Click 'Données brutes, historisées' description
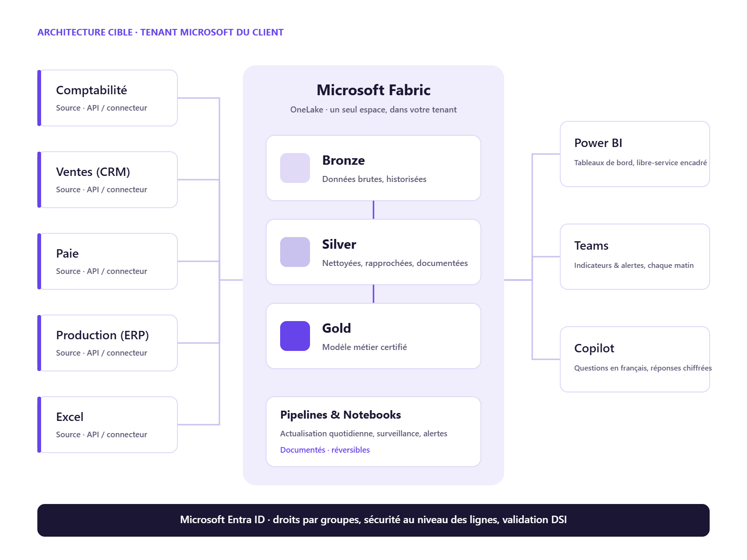This screenshot has width=747, height=560. coord(374,179)
